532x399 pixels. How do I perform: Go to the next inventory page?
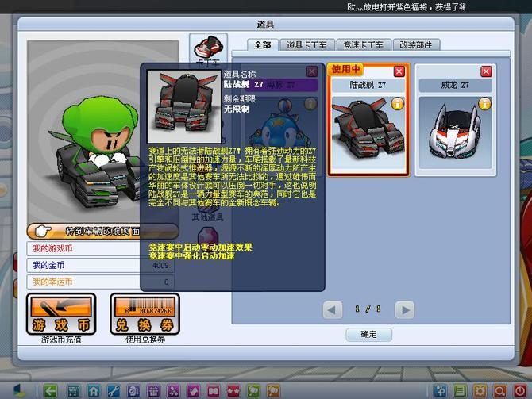[405, 310]
